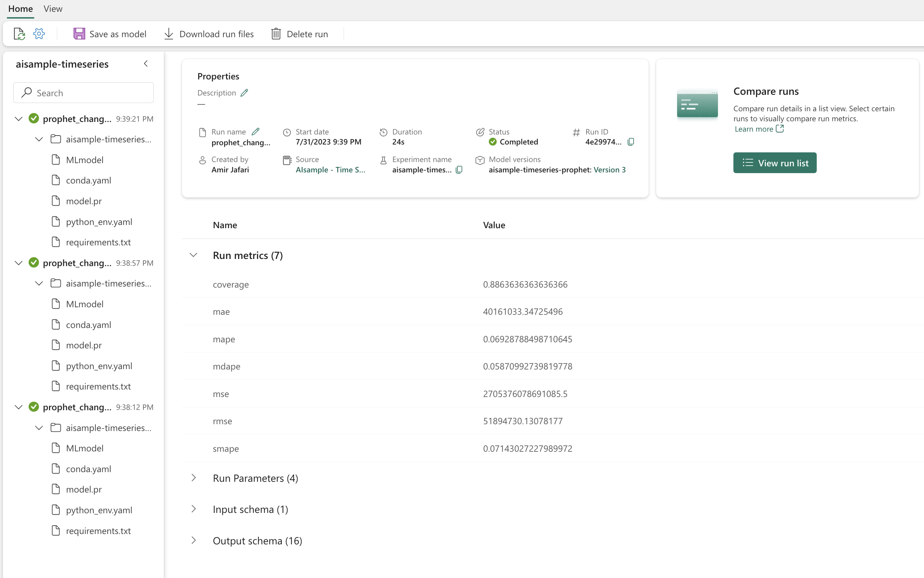This screenshot has height=578, width=924.
Task: Expand the Input schema section
Action: pos(193,509)
